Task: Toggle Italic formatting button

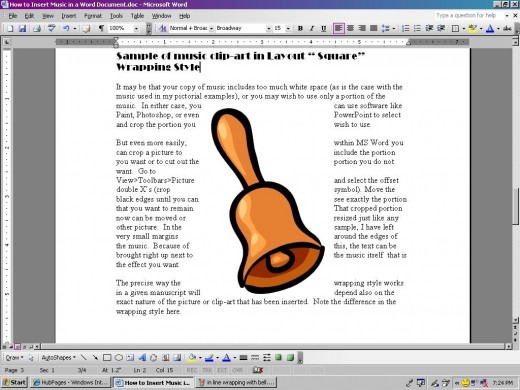Action: coord(312,29)
